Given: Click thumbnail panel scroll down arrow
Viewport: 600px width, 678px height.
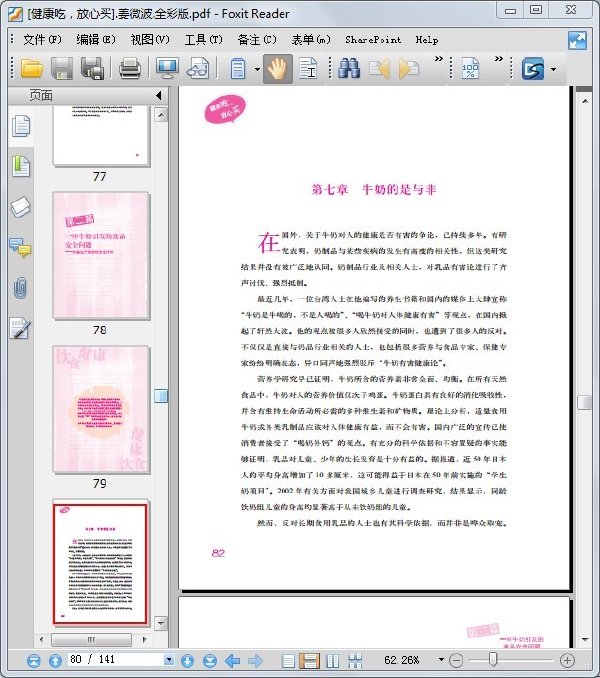Looking at the screenshot, I should (161, 623).
